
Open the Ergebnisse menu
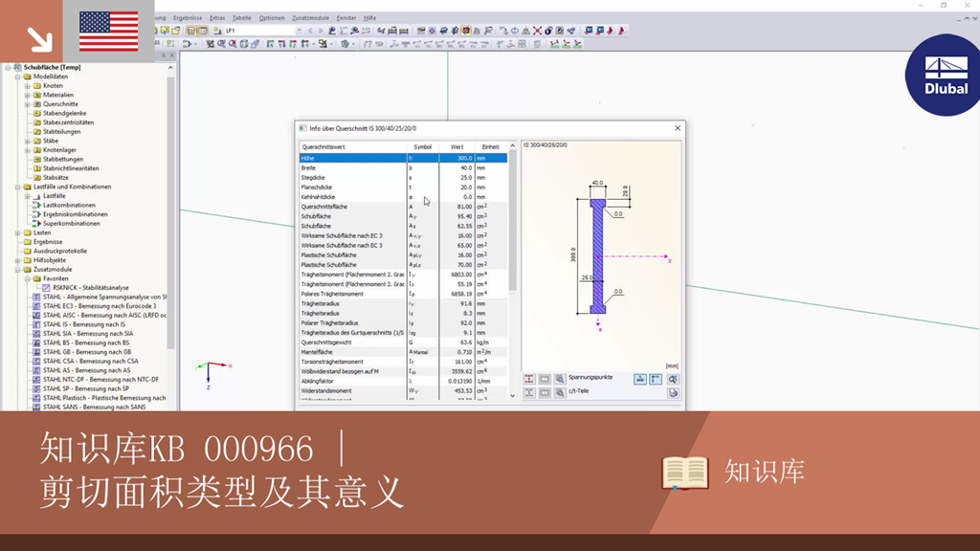click(x=188, y=18)
